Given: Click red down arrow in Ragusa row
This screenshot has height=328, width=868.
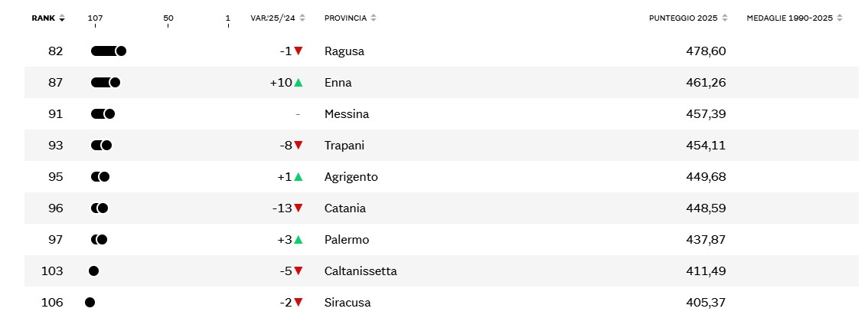Looking at the screenshot, I should tap(299, 51).
